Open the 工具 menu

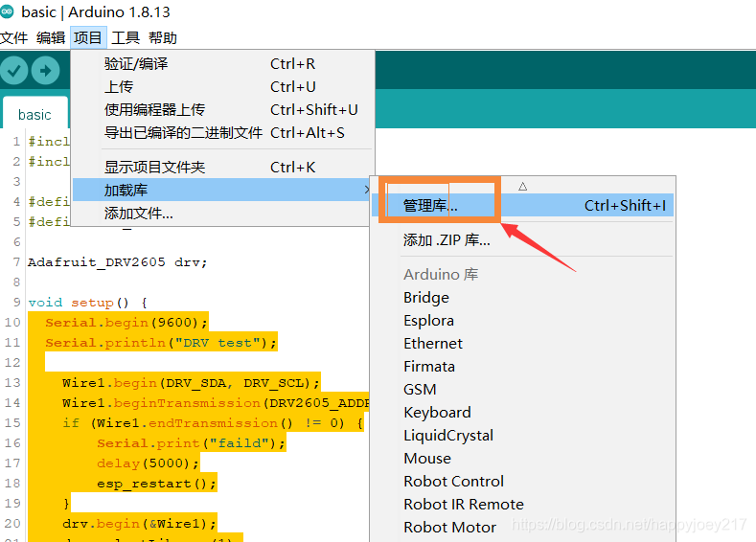(x=126, y=37)
